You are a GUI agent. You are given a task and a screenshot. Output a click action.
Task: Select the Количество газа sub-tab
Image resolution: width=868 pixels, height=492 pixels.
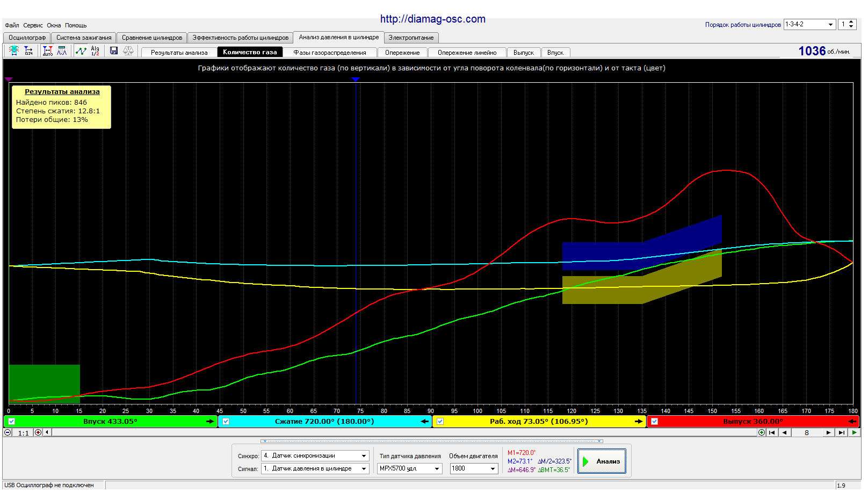(250, 52)
